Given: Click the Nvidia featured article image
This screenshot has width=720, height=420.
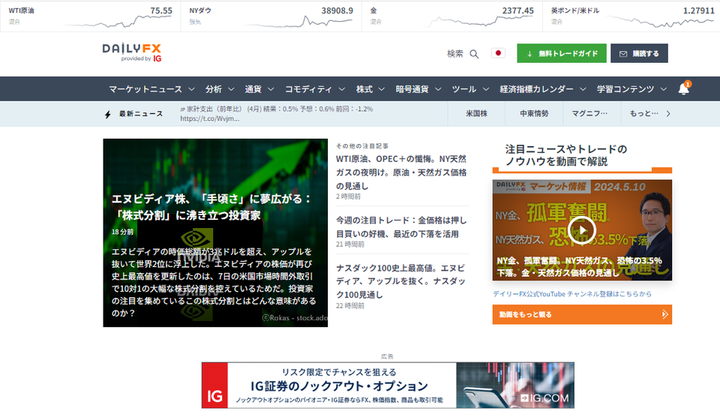Looking at the screenshot, I should point(215,233).
